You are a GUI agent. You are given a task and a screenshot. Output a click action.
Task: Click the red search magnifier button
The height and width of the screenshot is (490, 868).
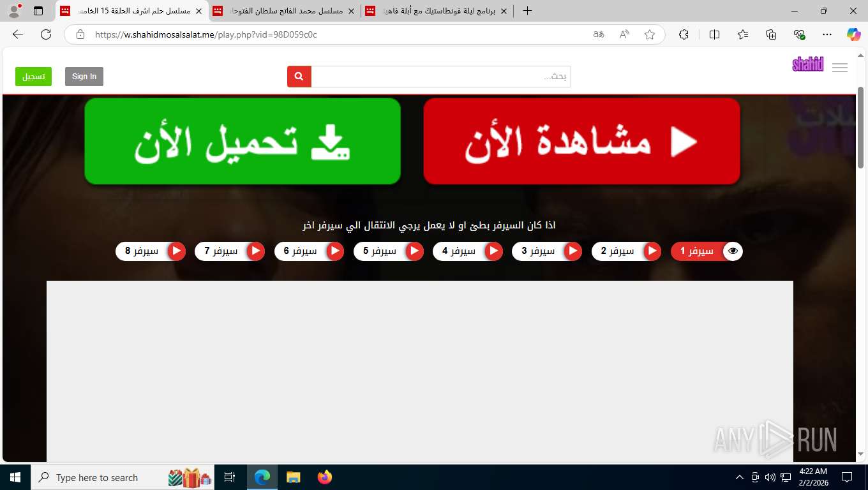299,77
